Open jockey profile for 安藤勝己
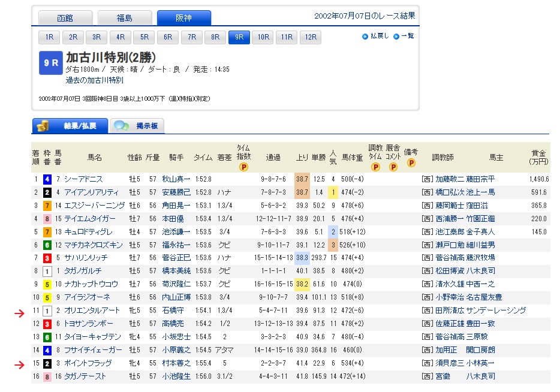The width and height of the screenshot is (560, 392). (x=176, y=192)
